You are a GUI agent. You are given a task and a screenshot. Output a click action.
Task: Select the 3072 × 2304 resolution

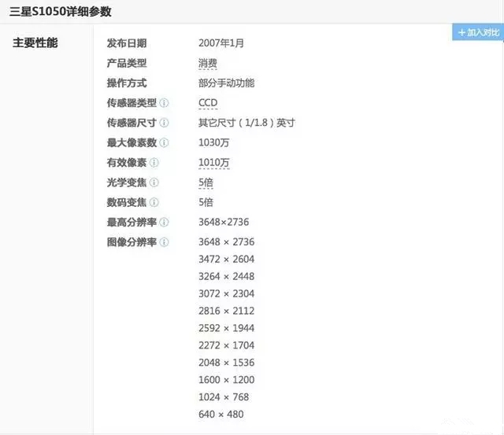tap(226, 293)
